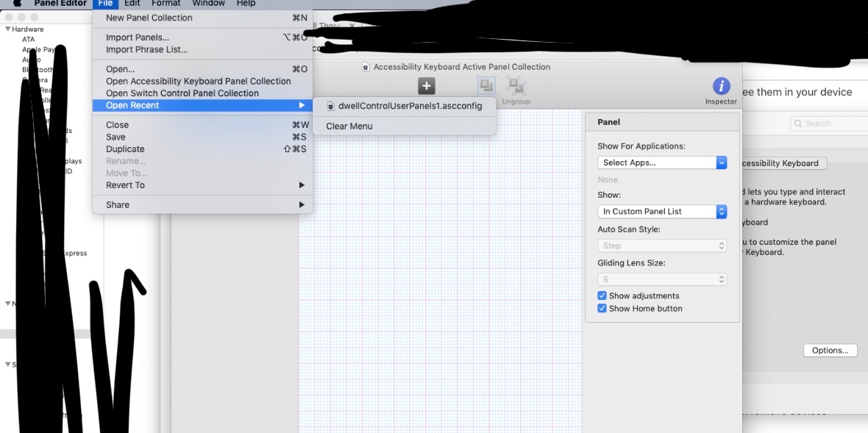Toggle Show adjustments checkbox
Image resolution: width=868 pixels, height=433 pixels.
[602, 296]
